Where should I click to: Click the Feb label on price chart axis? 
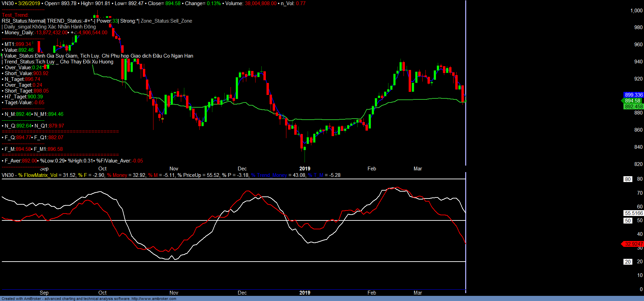[372, 169]
